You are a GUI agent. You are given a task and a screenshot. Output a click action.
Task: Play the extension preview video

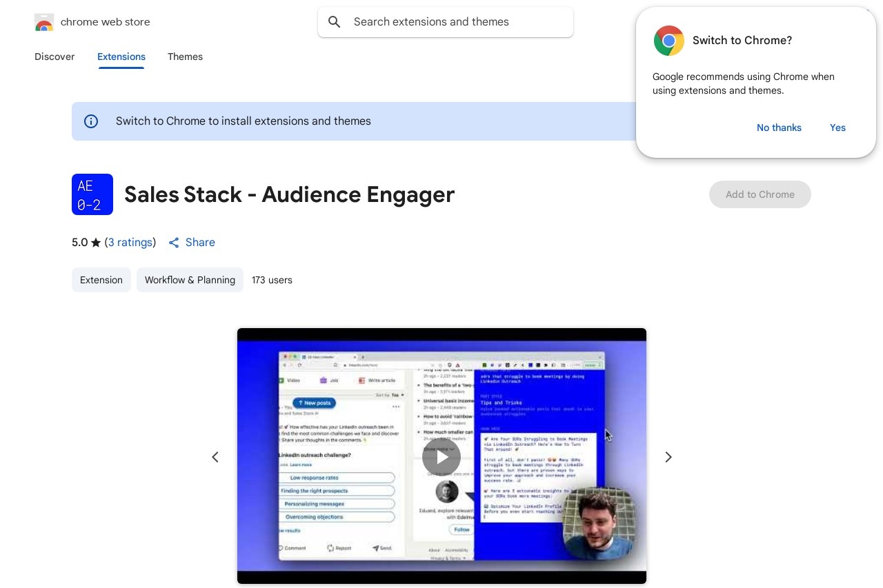coord(441,457)
